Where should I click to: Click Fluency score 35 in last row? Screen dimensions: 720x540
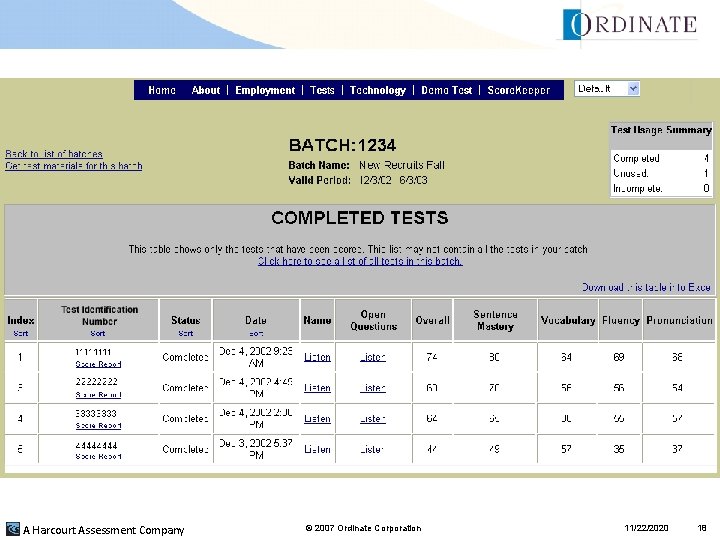point(619,450)
